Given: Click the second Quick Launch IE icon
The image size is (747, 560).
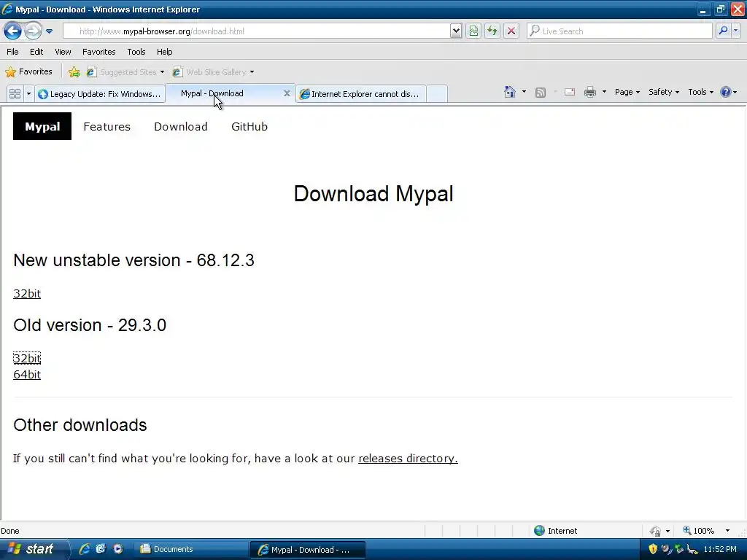Looking at the screenshot, I should coord(101,549).
